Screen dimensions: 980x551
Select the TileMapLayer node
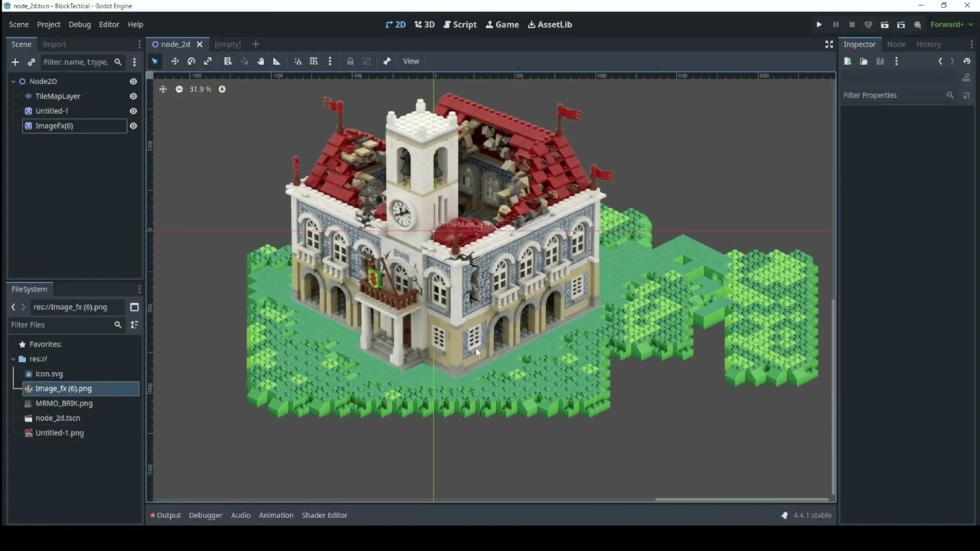point(57,96)
